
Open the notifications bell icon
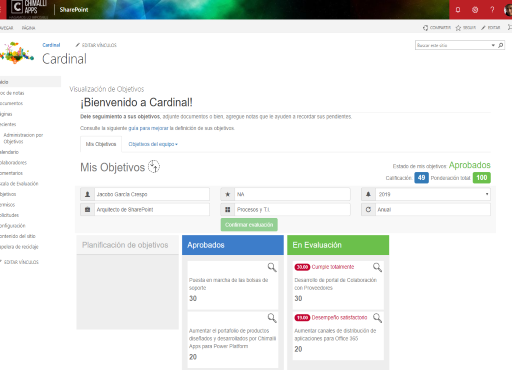tap(458, 10)
